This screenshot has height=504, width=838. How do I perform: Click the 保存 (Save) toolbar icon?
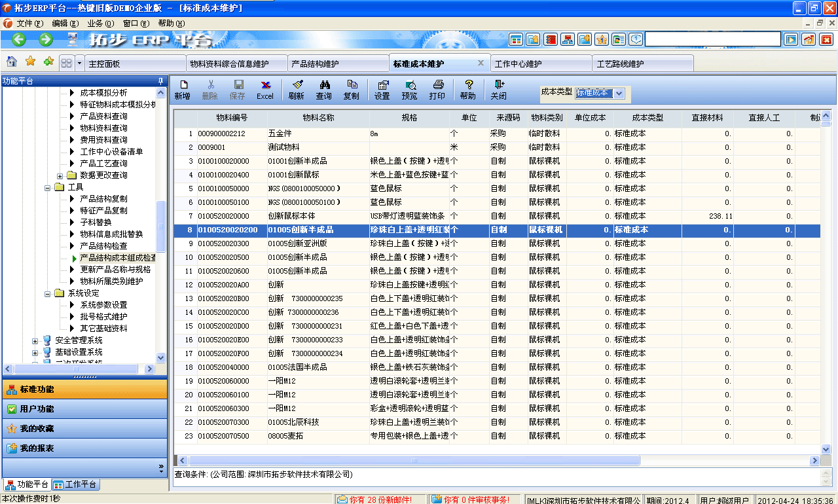point(237,88)
